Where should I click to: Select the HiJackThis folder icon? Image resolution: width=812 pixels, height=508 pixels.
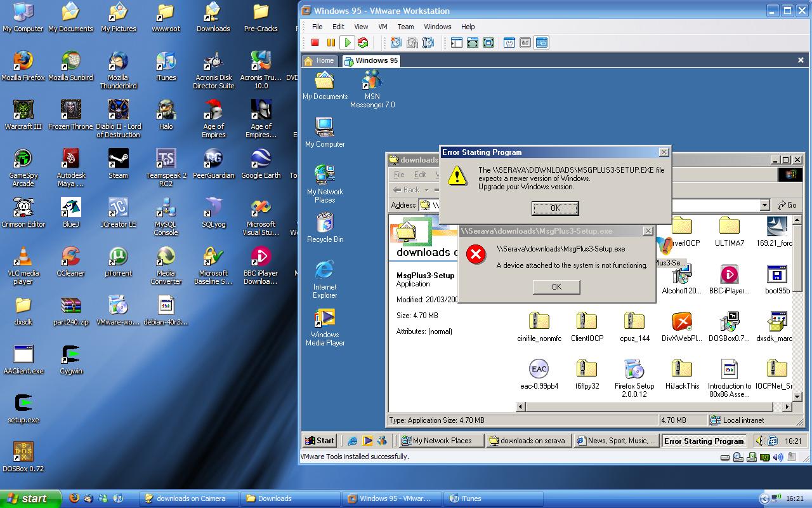point(682,375)
